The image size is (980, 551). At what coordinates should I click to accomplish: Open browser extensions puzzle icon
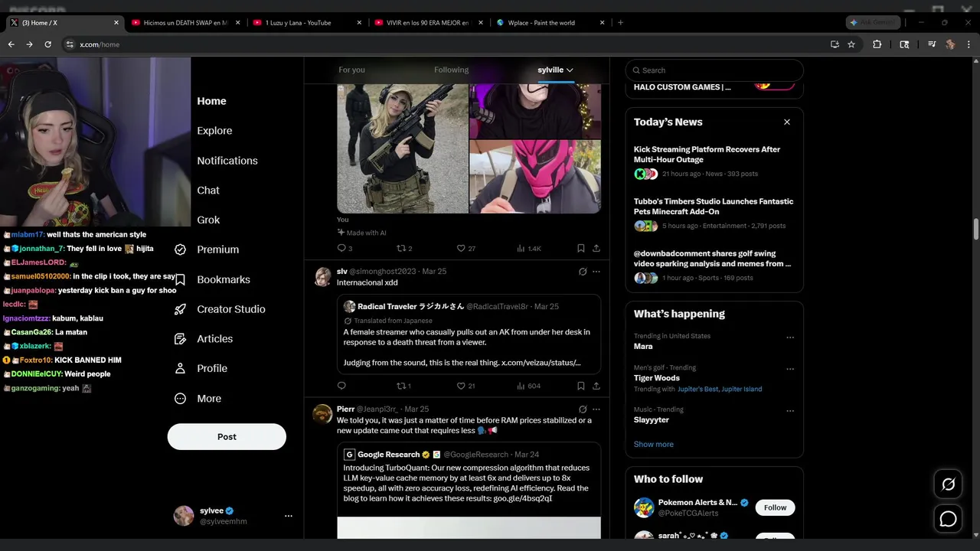(x=877, y=44)
